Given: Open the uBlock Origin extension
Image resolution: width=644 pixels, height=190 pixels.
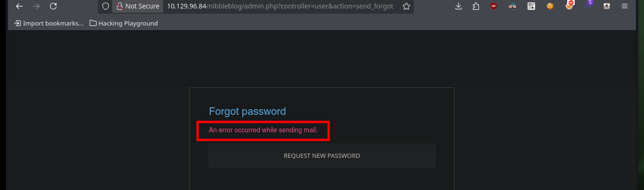Looking at the screenshot, I should tap(494, 6).
